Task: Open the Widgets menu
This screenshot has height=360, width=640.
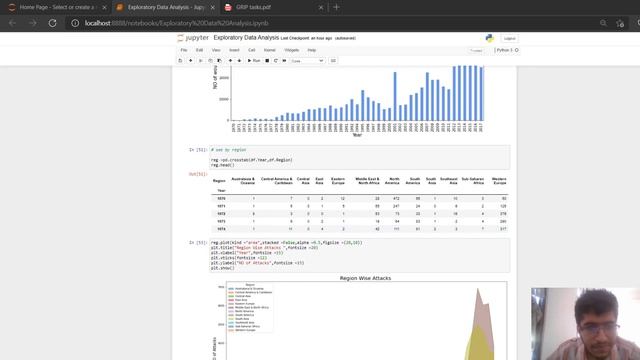Action: (291, 50)
